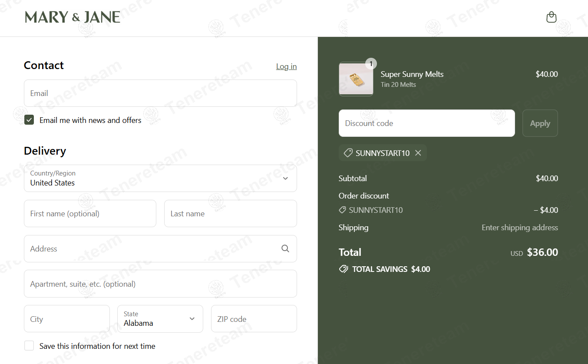Focus the Address input field
This screenshot has width=588, height=364.
[160, 248]
